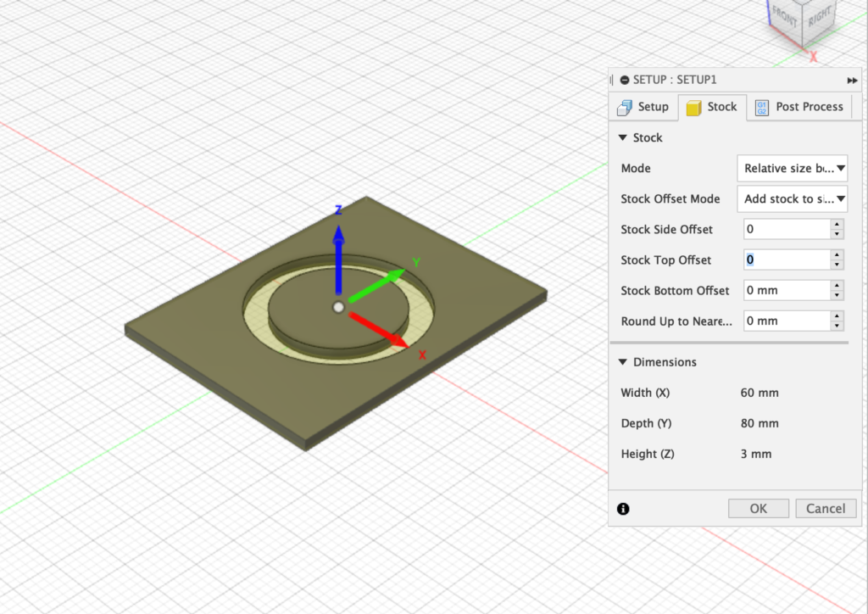868x614 pixels.
Task: Open the info icon in the dialog footer
Action: 623,509
